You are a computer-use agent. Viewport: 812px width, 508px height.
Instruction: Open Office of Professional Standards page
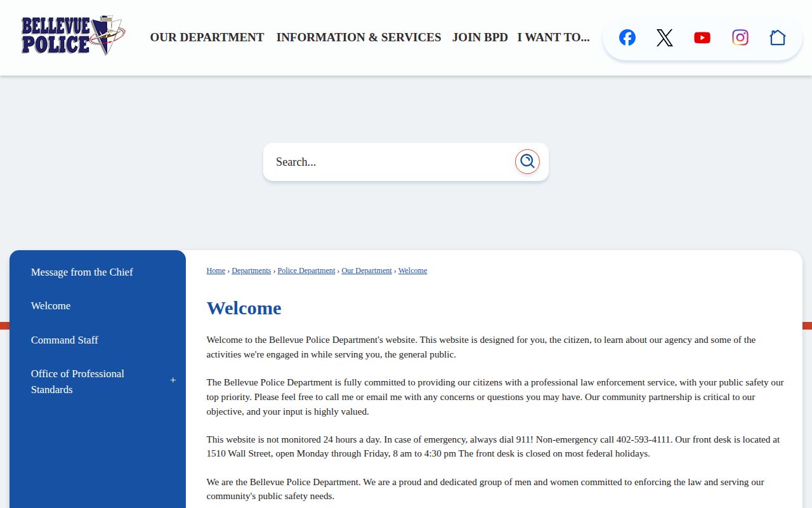click(77, 382)
